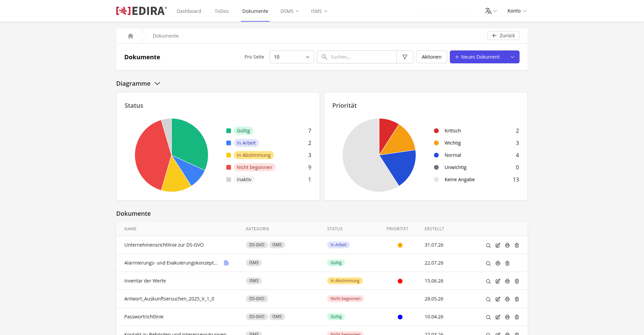Open the DSMS menu
Viewport: 644px width, 335px height.
click(290, 11)
